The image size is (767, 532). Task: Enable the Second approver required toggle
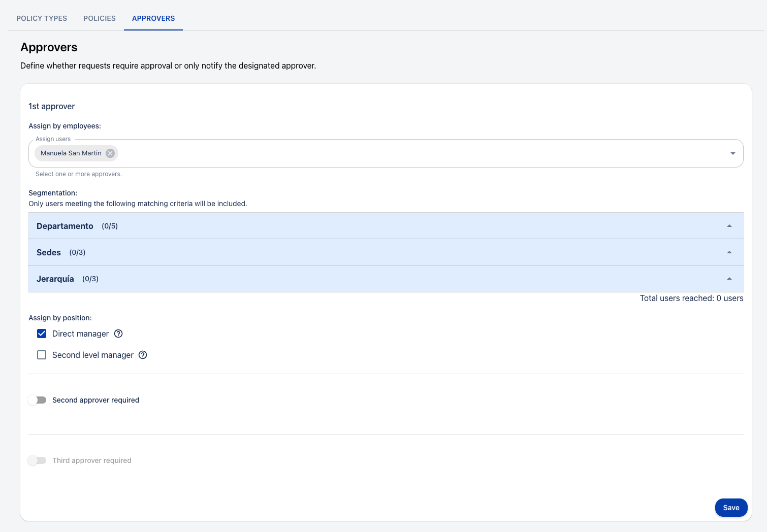[x=37, y=400]
